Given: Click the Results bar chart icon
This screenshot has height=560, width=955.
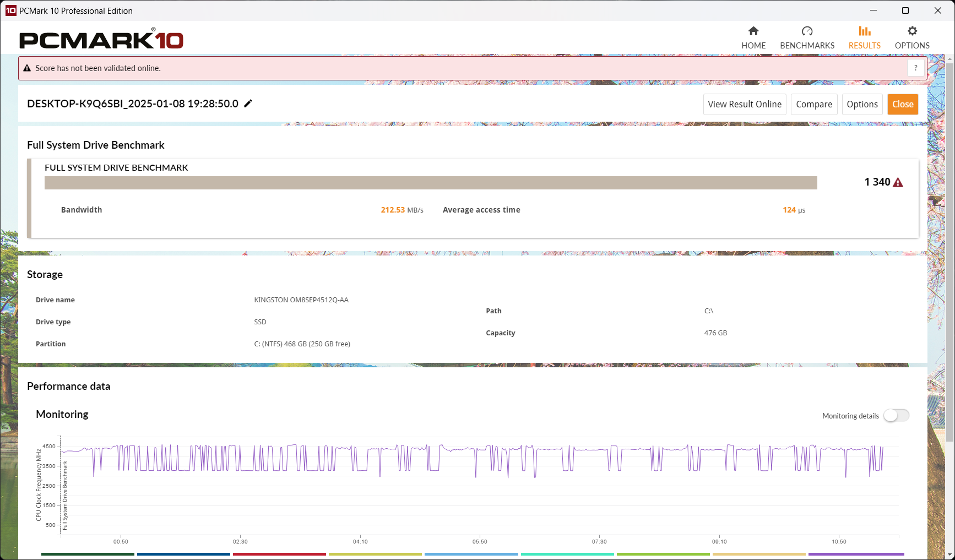Looking at the screenshot, I should 865,31.
